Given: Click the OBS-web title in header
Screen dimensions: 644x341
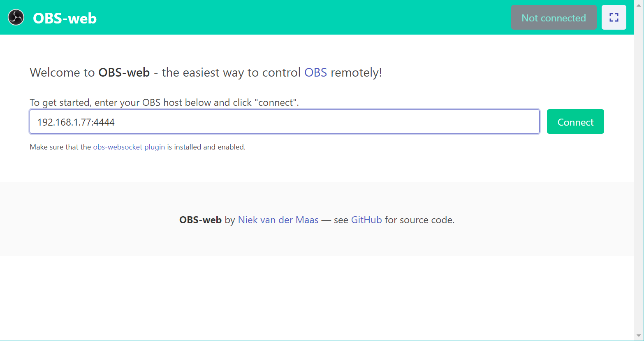Looking at the screenshot, I should click(x=65, y=18).
